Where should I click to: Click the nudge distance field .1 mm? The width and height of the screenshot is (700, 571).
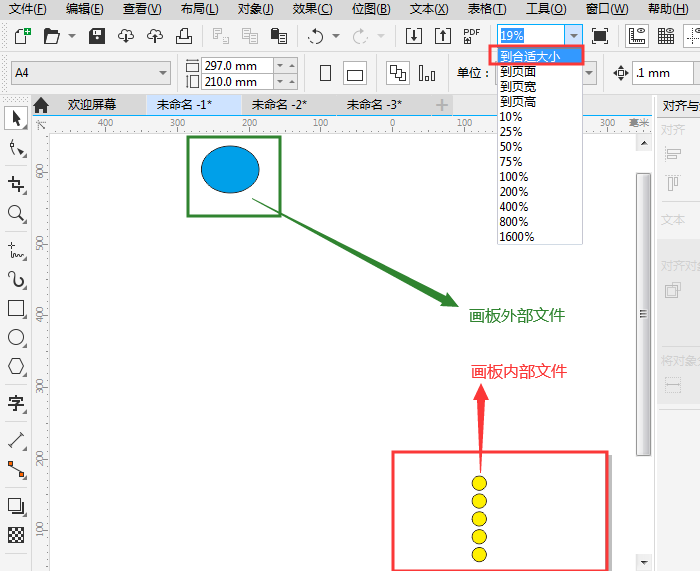click(663, 73)
